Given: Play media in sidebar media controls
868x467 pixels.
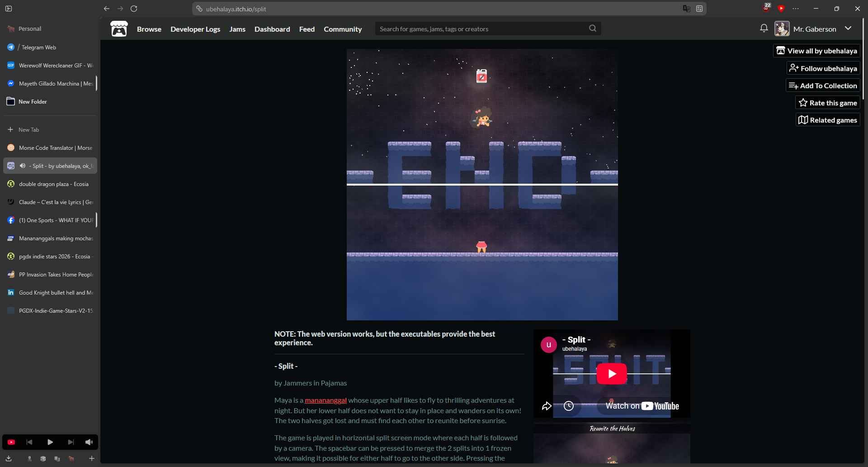Looking at the screenshot, I should 50,442.
